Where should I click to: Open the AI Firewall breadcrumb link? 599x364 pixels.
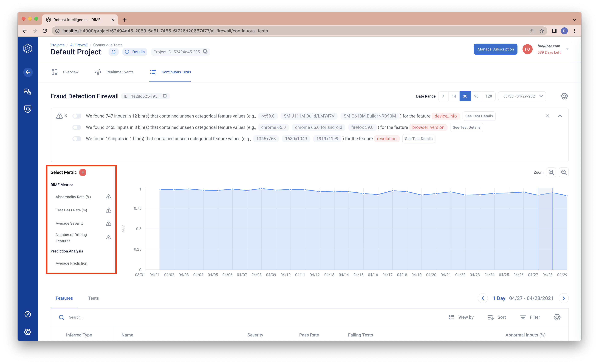point(79,45)
